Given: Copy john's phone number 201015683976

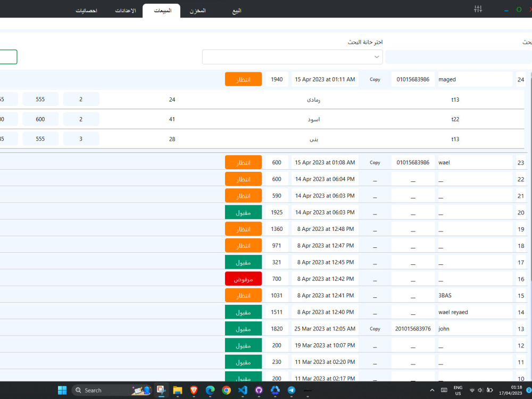Looking at the screenshot, I should [x=375, y=328].
